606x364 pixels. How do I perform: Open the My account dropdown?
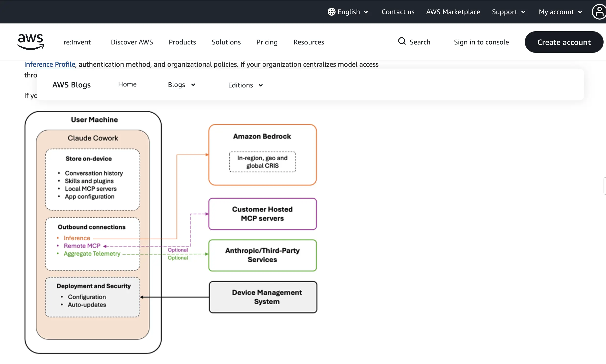click(x=560, y=12)
